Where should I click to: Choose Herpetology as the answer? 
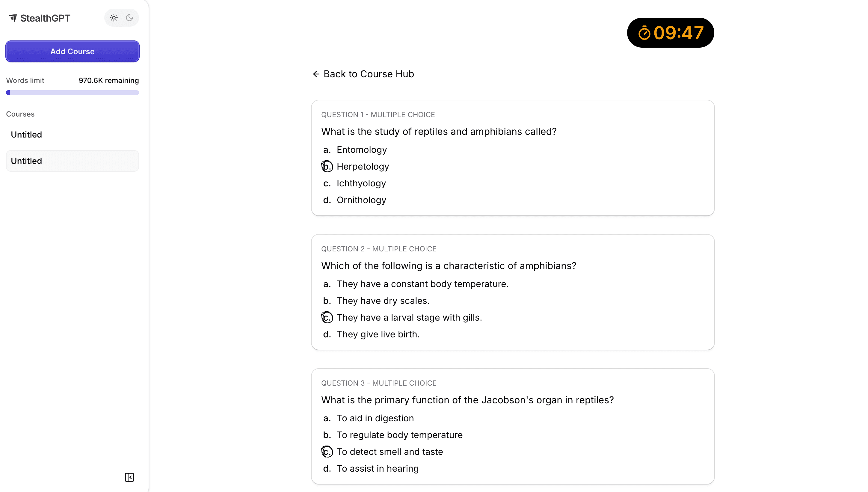(x=363, y=167)
